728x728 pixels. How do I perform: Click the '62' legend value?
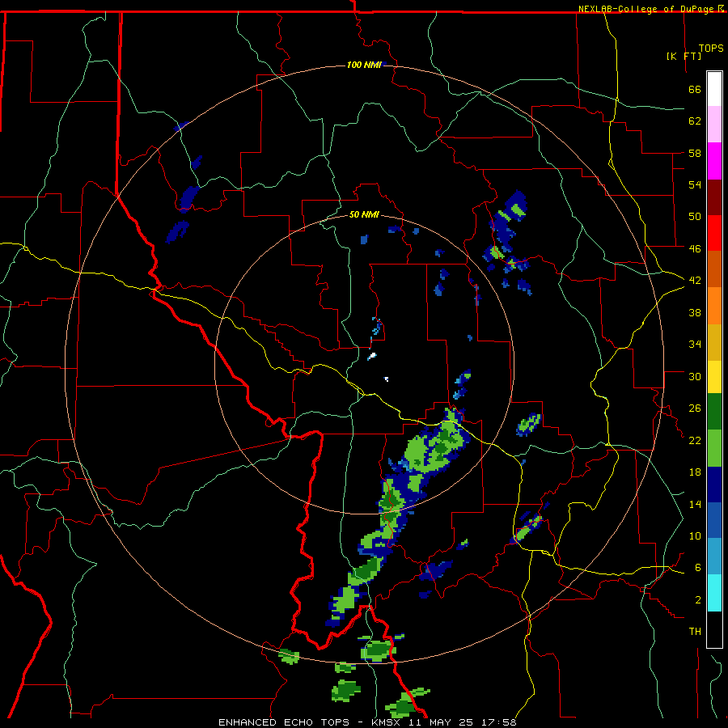tap(695, 121)
